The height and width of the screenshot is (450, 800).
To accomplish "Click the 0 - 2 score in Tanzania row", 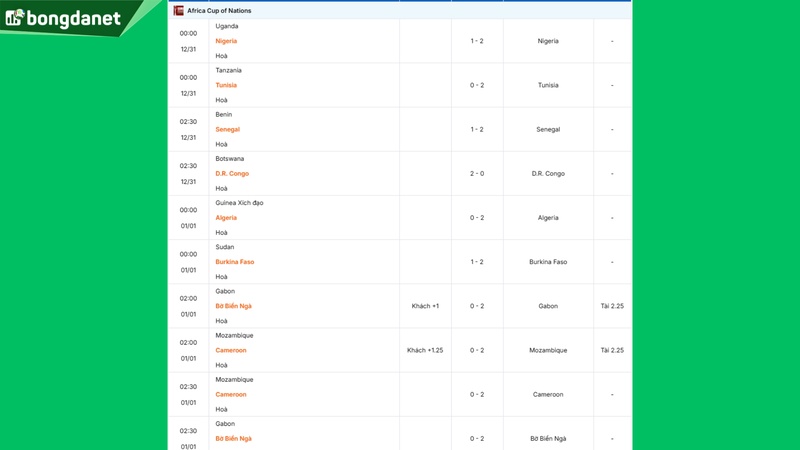I will point(477,85).
